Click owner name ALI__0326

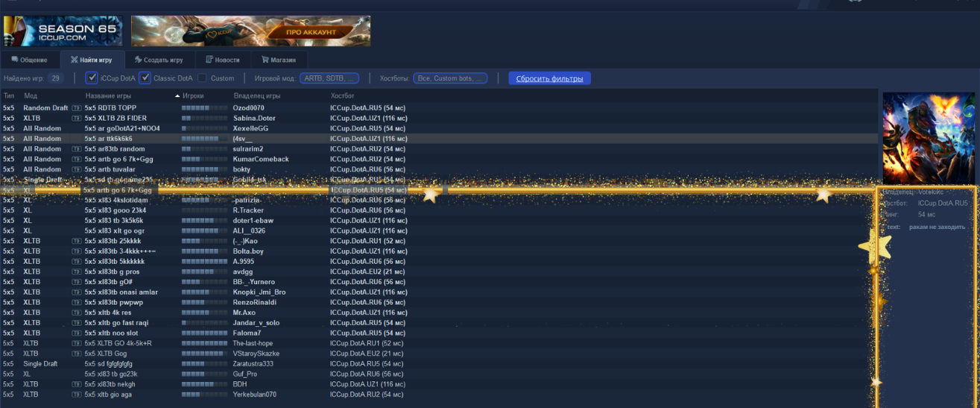249,231
